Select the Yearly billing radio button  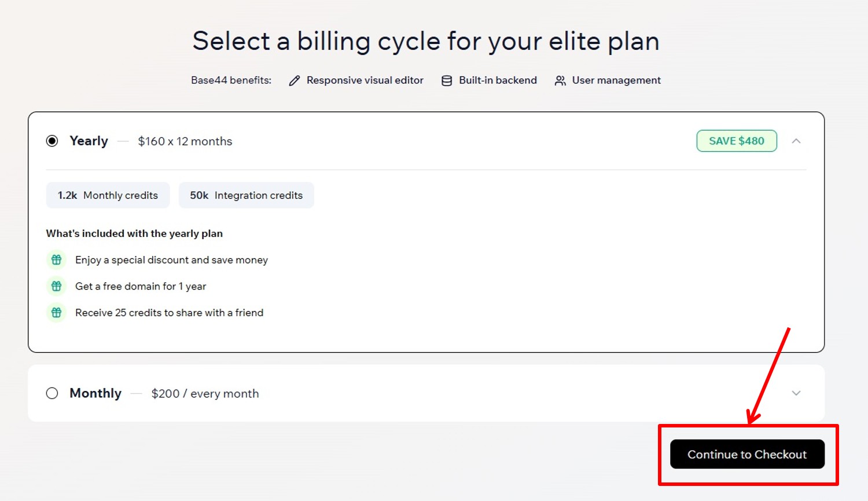pyautogui.click(x=52, y=141)
